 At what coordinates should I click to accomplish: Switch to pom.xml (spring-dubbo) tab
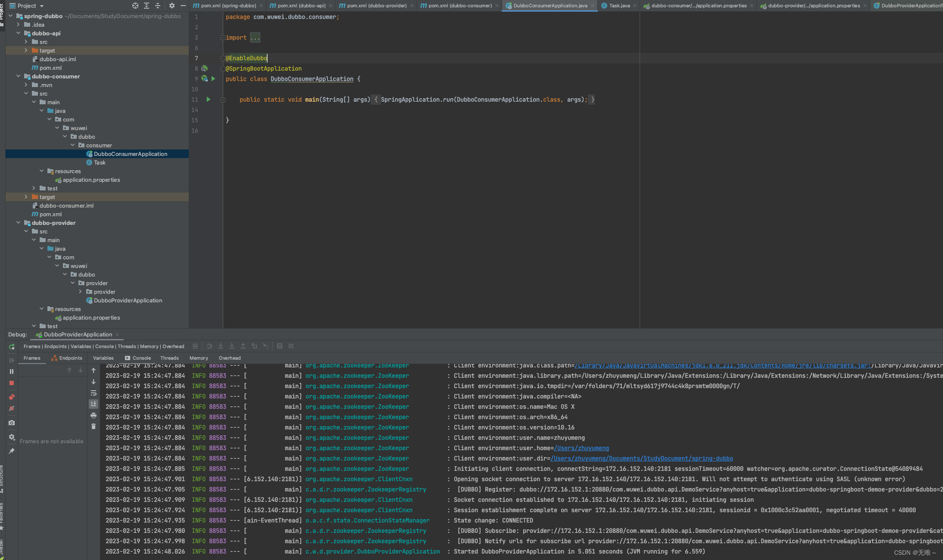(x=228, y=6)
